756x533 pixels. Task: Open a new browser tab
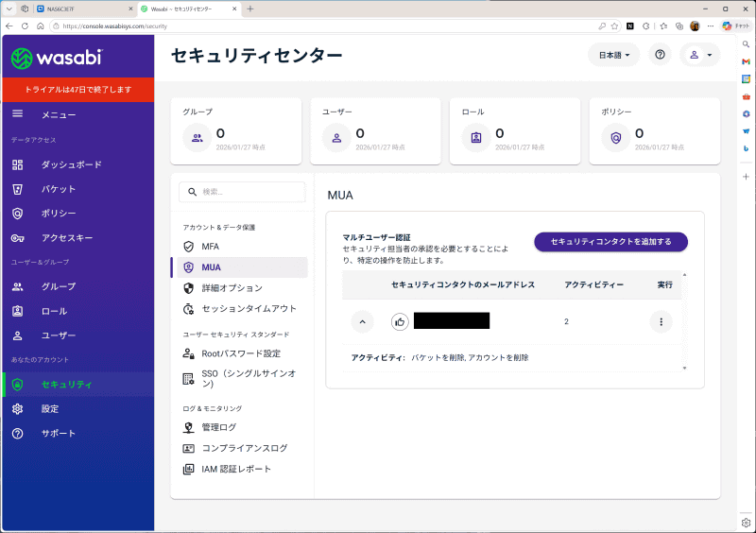pos(250,9)
